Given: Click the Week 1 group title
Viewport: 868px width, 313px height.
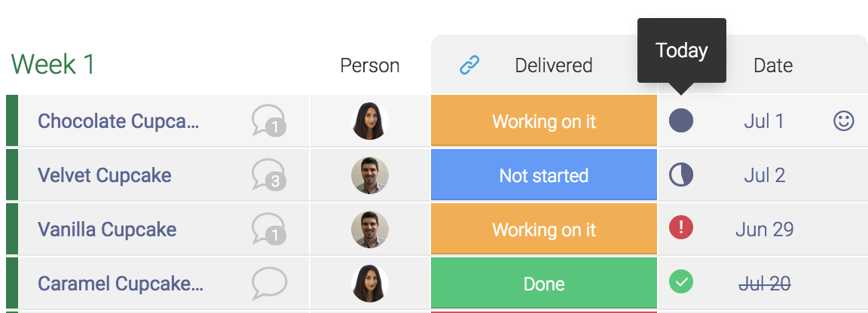Looking at the screenshot, I should [x=53, y=65].
